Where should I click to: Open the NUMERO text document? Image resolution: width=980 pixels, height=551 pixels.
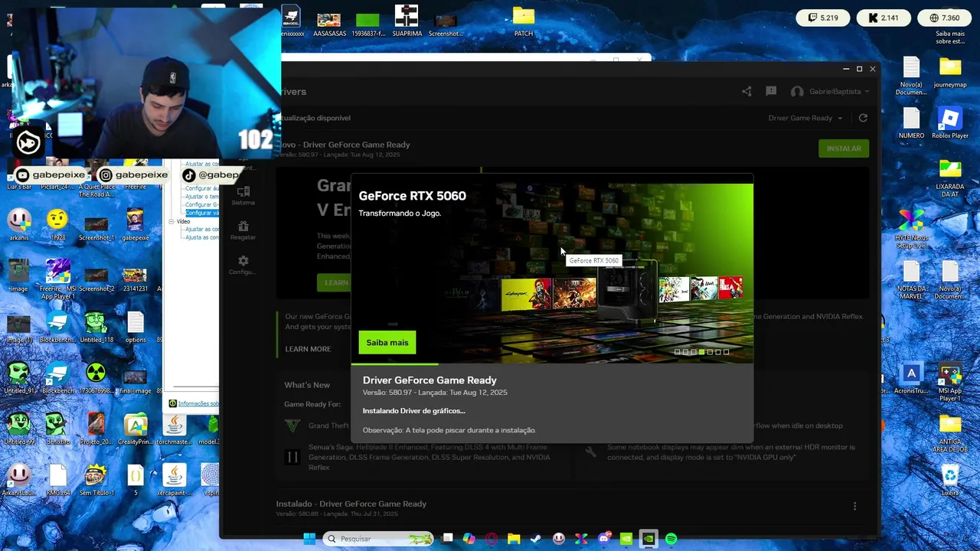coord(911,123)
